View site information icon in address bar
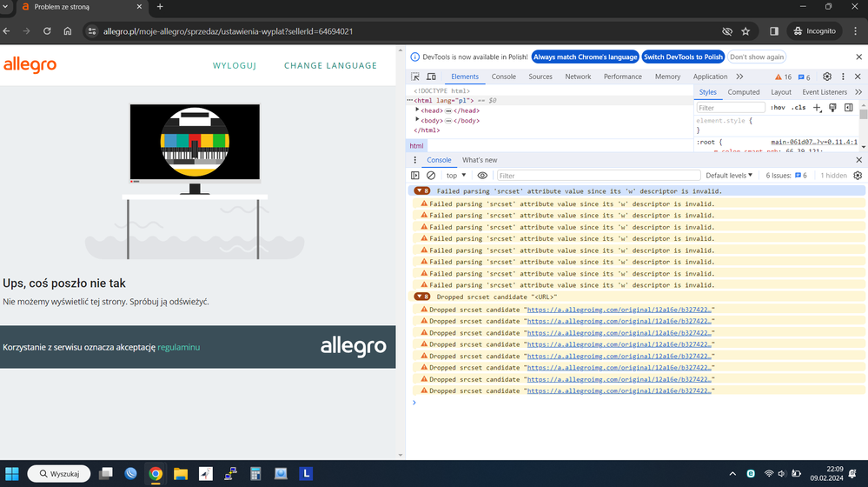 pos(92,31)
